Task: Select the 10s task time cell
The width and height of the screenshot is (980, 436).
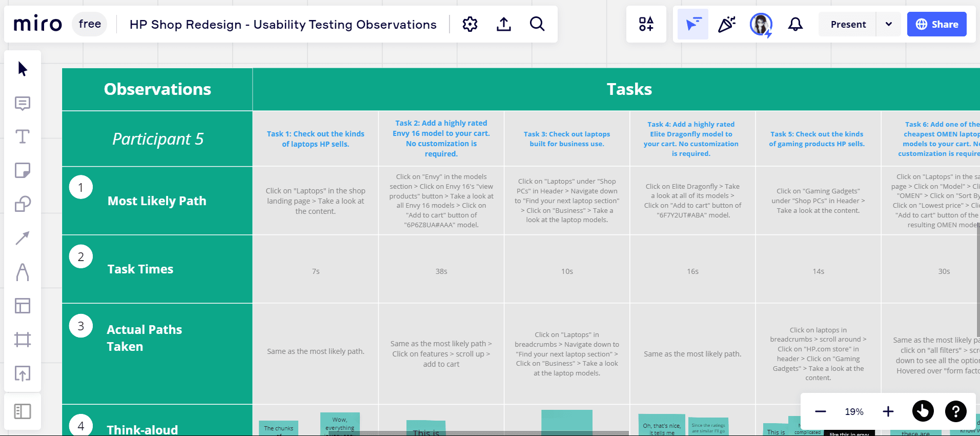Action: pos(567,269)
